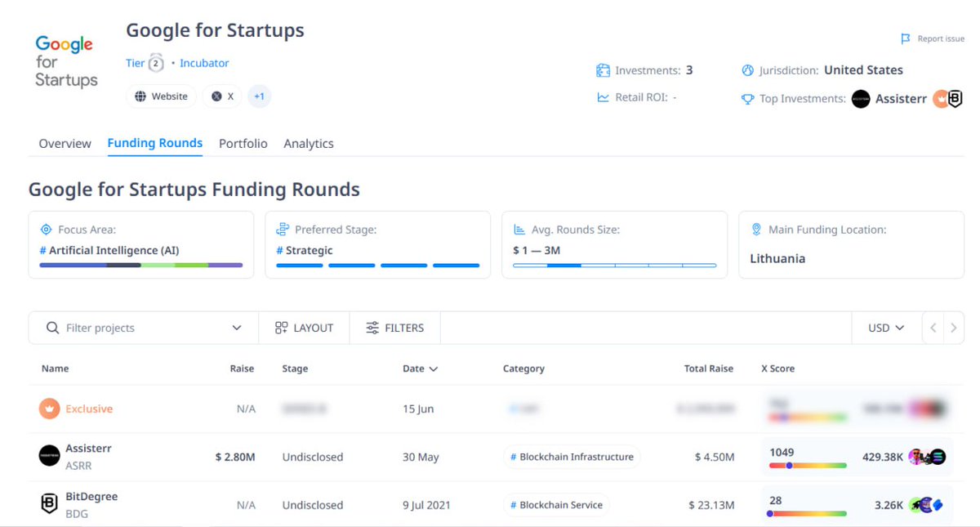The height and width of the screenshot is (527, 980).
Task: Click the BitDegree X Score bar 28
Action: click(x=808, y=514)
